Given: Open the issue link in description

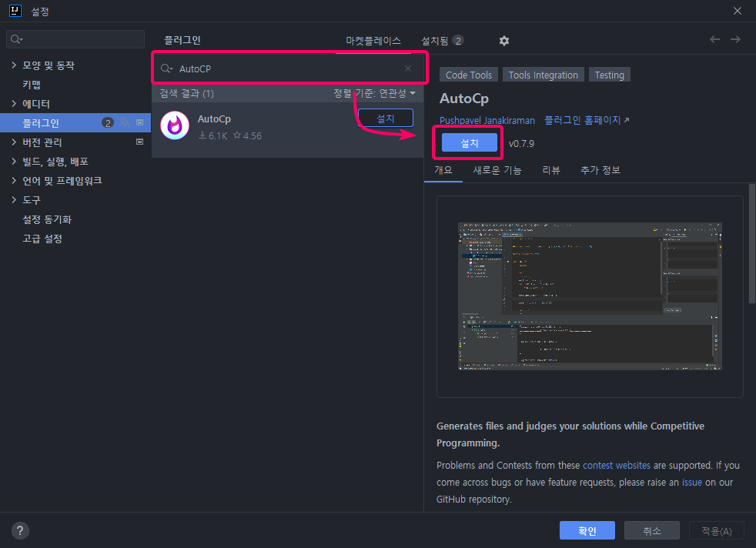Looking at the screenshot, I should tap(691, 482).
